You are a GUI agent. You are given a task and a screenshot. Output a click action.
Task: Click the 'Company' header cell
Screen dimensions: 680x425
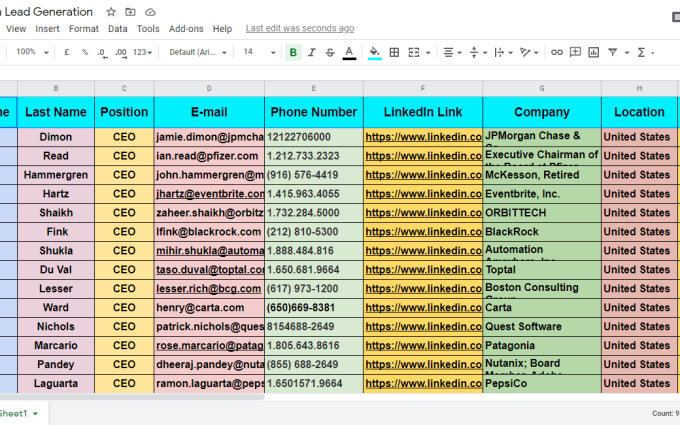[x=542, y=112]
